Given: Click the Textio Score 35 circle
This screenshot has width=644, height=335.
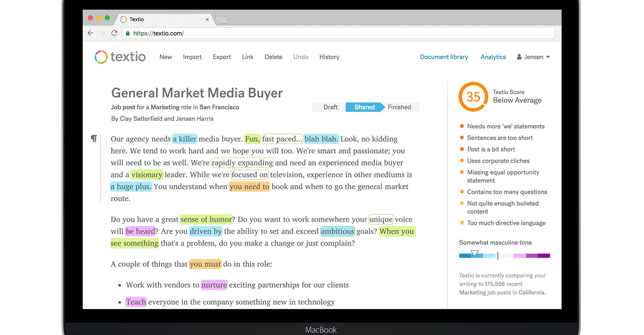Looking at the screenshot, I should coord(473,97).
